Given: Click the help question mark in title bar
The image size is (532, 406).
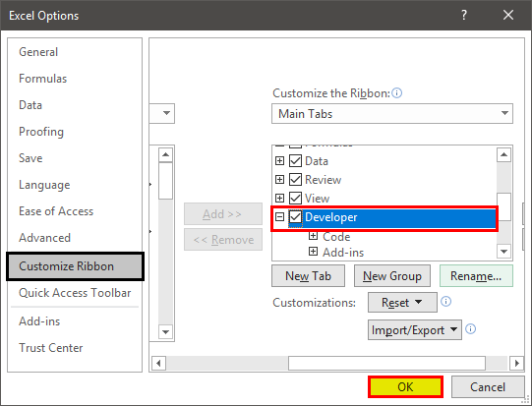Looking at the screenshot, I should tap(464, 15).
